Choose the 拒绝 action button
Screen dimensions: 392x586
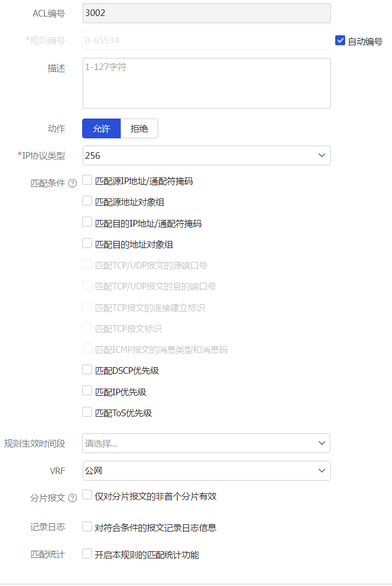139,128
